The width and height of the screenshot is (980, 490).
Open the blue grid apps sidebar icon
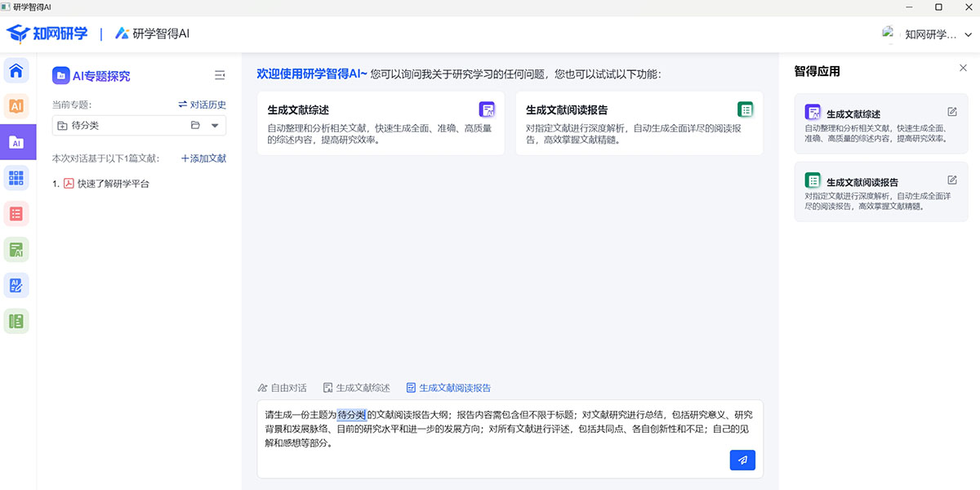(x=16, y=178)
